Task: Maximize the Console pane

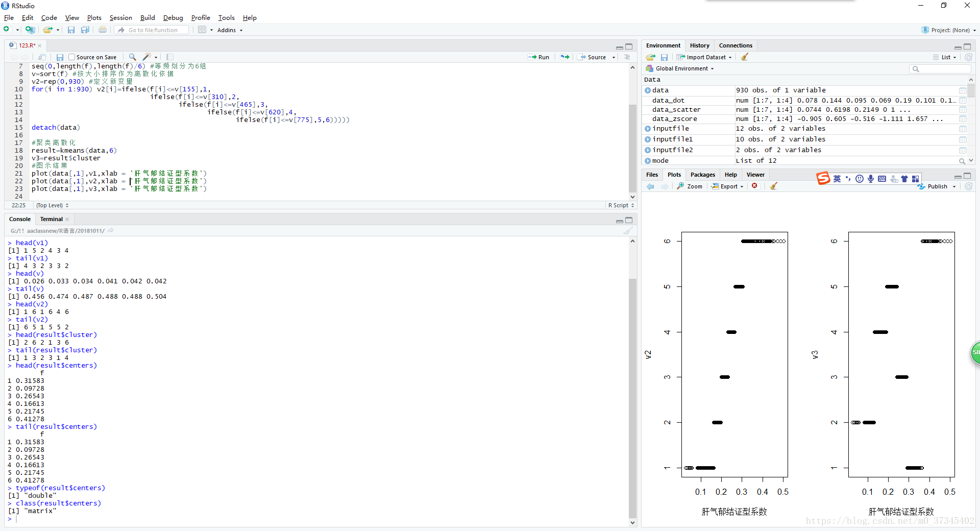Action: [x=629, y=220]
